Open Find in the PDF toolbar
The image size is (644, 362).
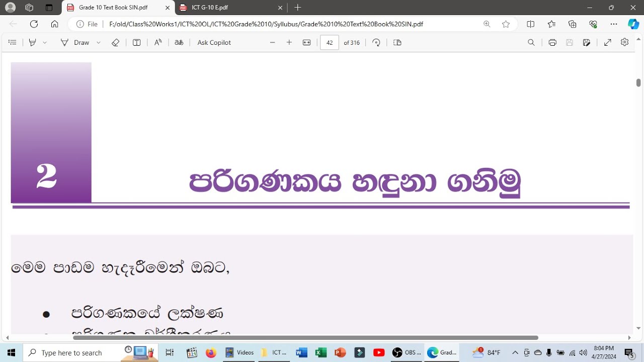(531, 43)
